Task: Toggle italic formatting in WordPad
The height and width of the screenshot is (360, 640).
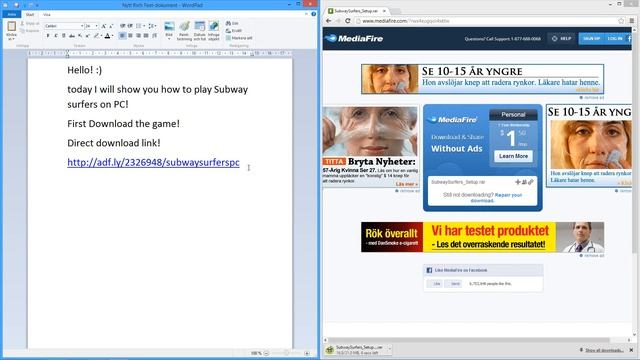Action: click(x=56, y=36)
